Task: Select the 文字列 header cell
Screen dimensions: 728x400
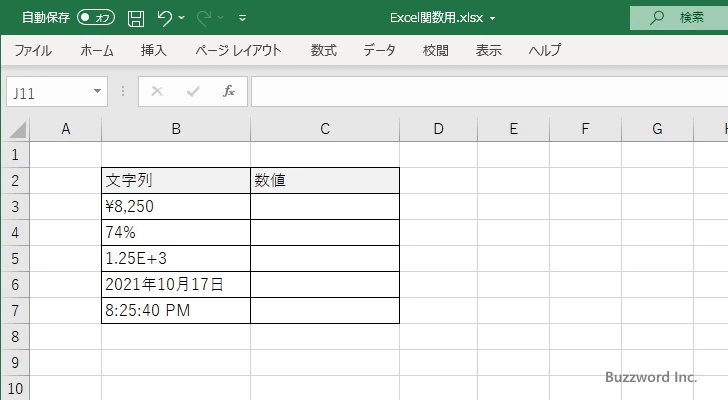Action: [x=176, y=181]
